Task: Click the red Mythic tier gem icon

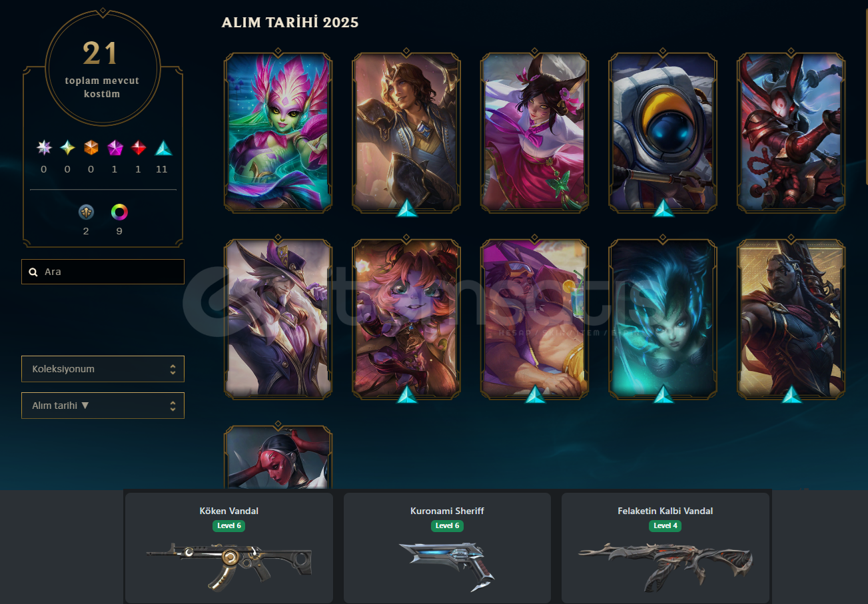Action: click(x=138, y=148)
